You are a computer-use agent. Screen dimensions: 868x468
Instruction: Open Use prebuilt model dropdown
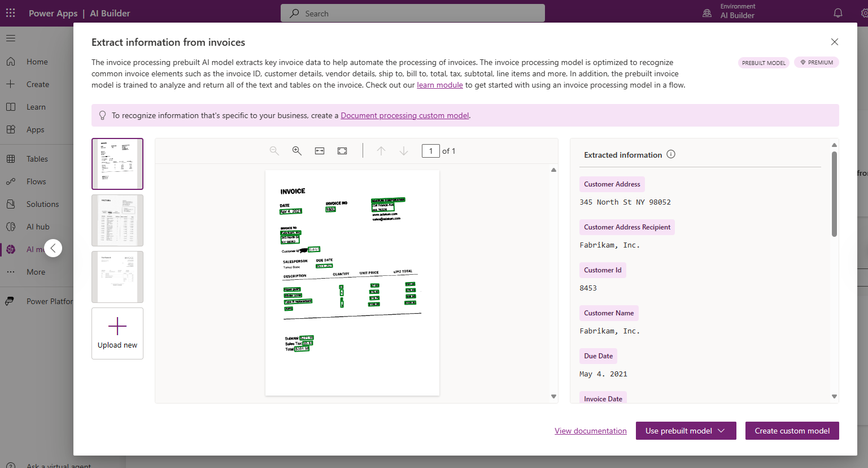[x=686, y=431]
